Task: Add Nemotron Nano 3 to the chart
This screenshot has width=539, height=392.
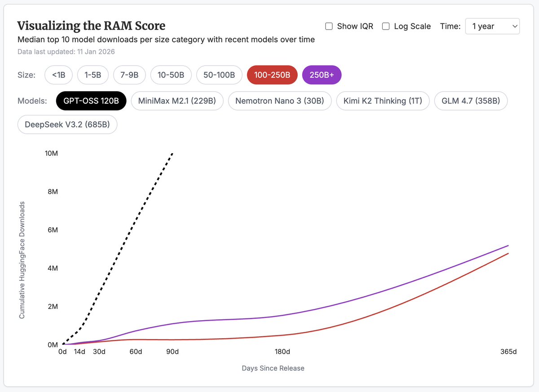Action: pos(280,101)
